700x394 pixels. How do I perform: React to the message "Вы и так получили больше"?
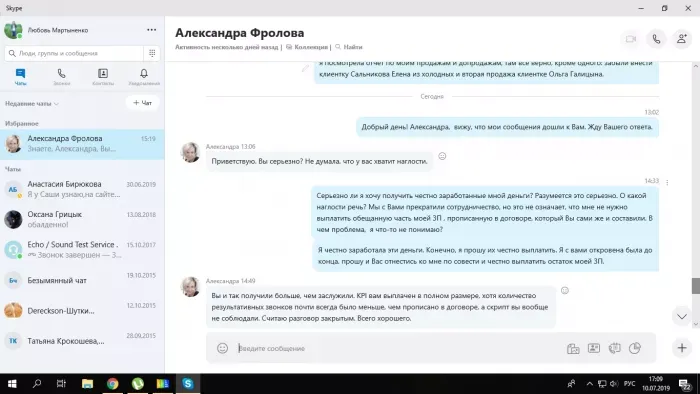(565, 290)
